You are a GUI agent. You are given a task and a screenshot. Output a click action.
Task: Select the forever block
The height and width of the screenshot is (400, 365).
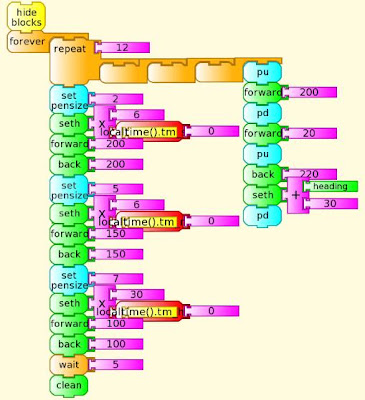coord(27,42)
